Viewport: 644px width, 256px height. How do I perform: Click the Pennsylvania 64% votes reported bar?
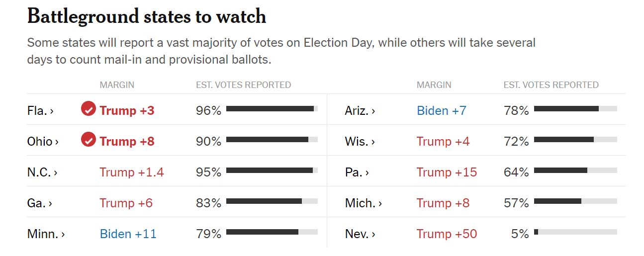[x=575, y=171]
